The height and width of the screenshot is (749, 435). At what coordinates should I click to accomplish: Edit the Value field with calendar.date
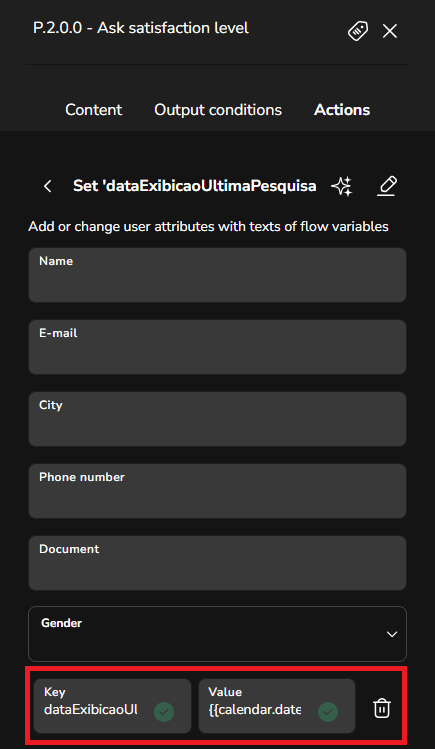click(277, 706)
